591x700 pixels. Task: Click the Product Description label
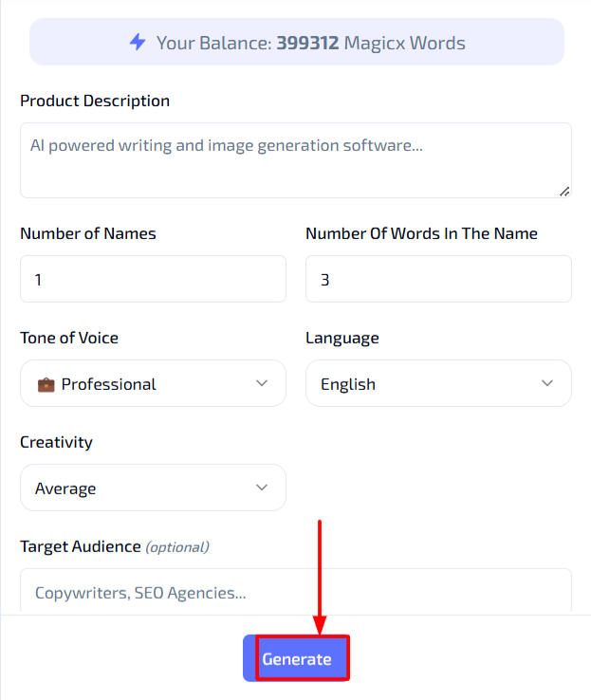click(95, 101)
